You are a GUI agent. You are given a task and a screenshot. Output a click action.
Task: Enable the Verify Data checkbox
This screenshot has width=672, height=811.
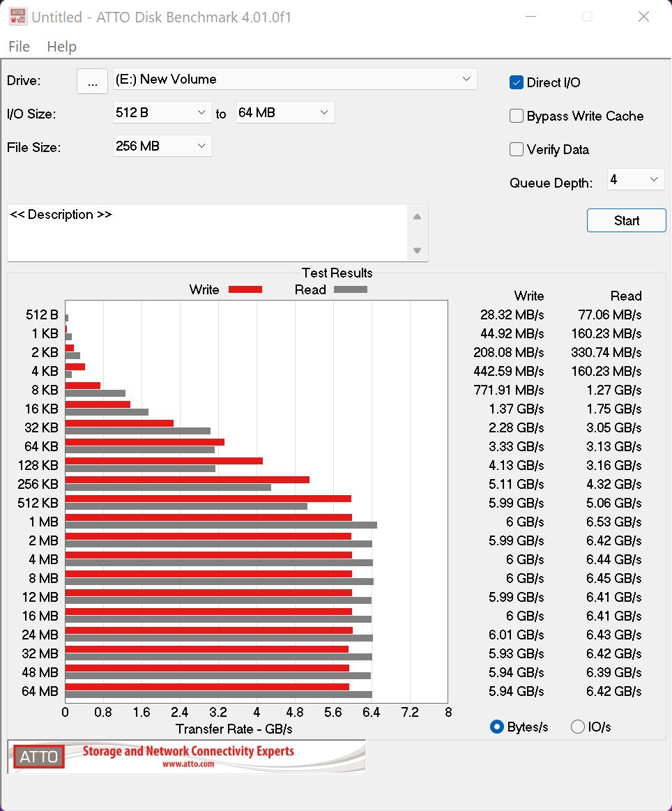click(x=517, y=149)
